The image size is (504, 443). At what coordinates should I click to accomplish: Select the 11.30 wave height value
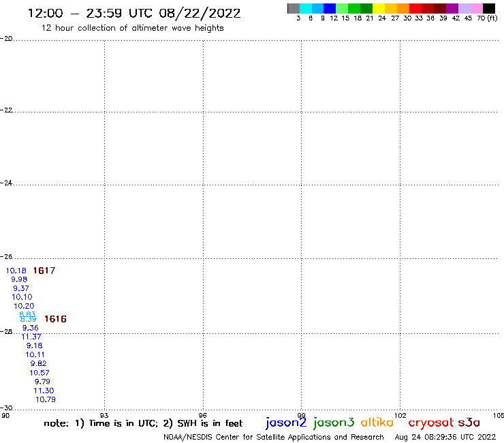click(x=44, y=391)
